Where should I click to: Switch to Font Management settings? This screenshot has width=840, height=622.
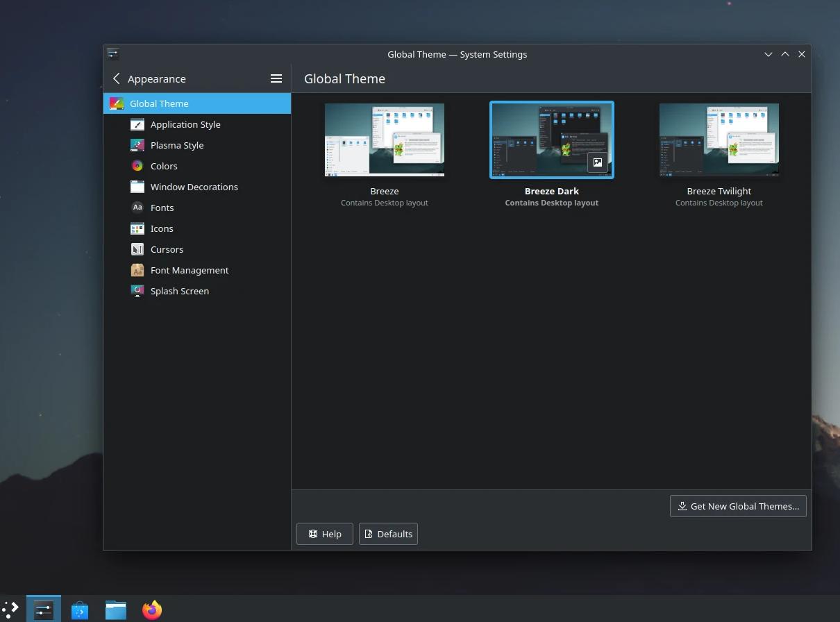pyautogui.click(x=190, y=270)
